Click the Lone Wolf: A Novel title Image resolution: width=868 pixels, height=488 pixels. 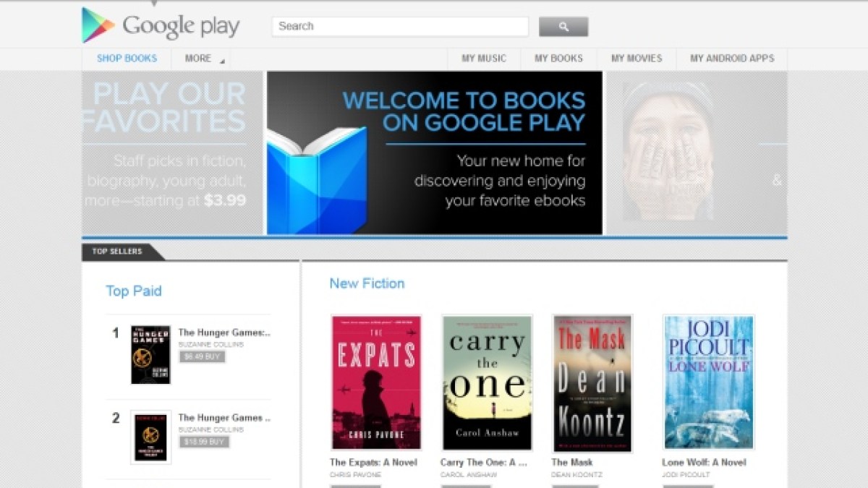click(x=704, y=463)
